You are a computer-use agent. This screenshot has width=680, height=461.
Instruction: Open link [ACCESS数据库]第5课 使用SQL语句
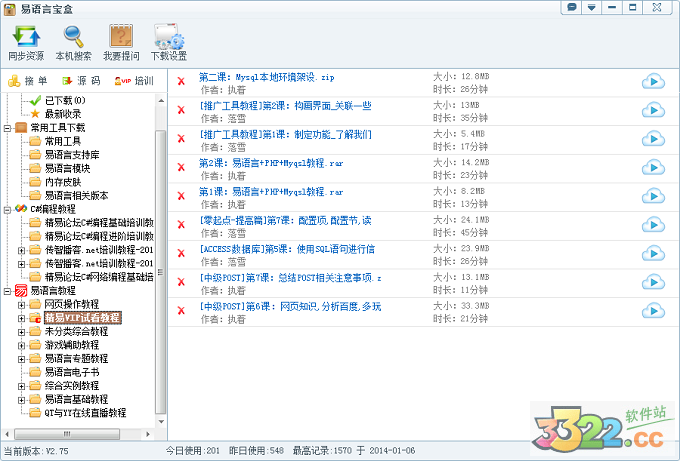click(x=287, y=249)
